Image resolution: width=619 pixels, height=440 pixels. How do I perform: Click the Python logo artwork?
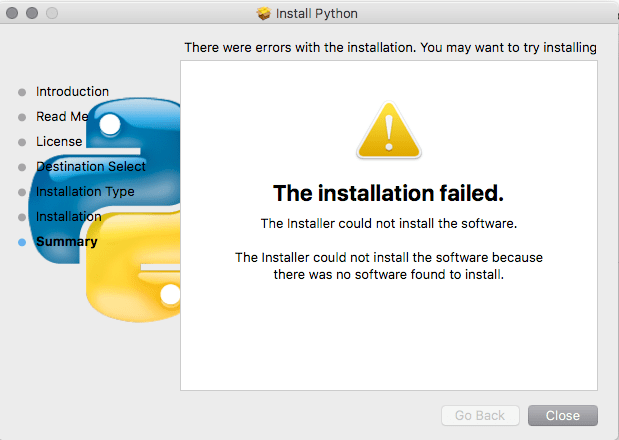[x=105, y=210]
